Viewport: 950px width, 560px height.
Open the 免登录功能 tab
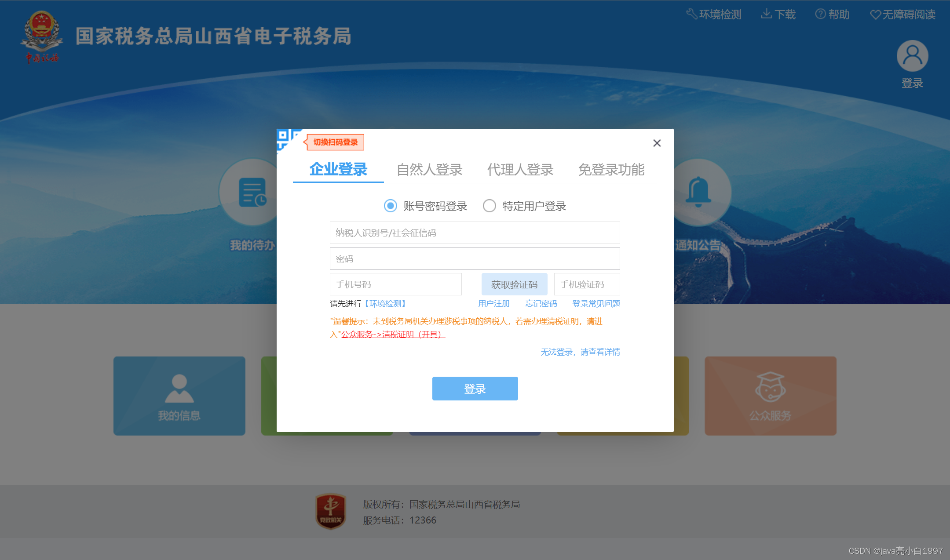[612, 170]
